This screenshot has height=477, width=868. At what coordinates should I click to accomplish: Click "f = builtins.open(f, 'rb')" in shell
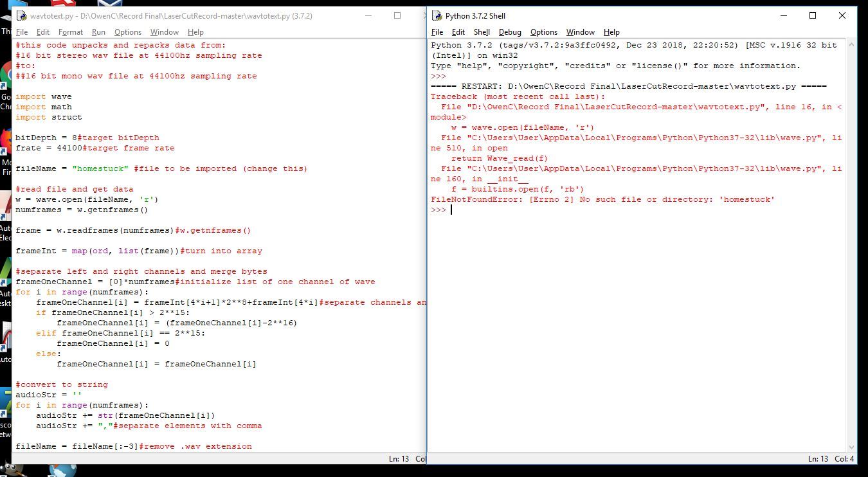(x=518, y=190)
